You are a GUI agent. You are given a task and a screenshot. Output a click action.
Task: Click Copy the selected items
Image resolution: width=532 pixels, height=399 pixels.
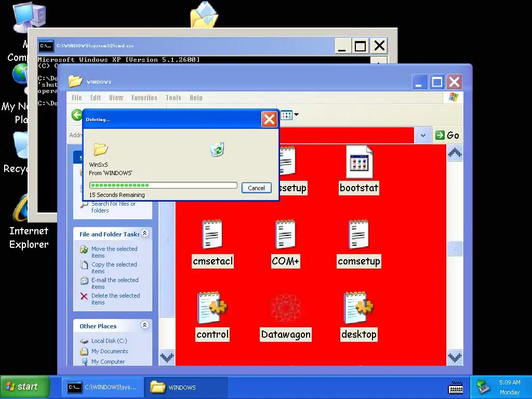click(114, 268)
